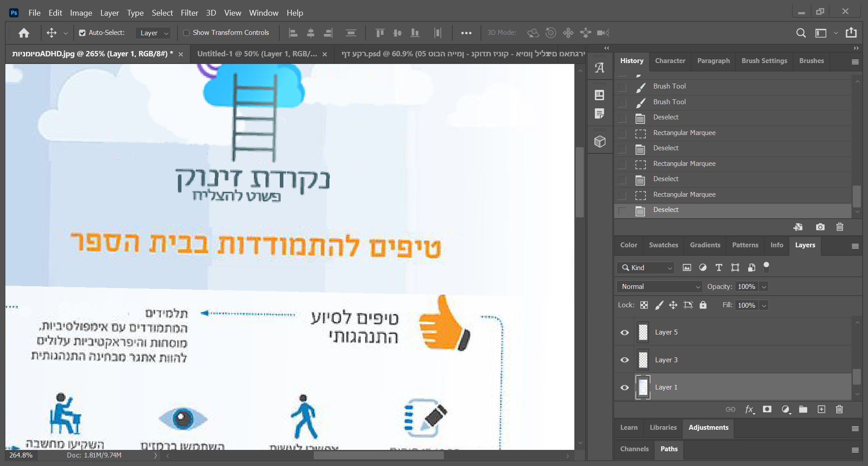Delete layer trash icon in Layers panel
The height and width of the screenshot is (466, 868).
[x=839, y=409]
